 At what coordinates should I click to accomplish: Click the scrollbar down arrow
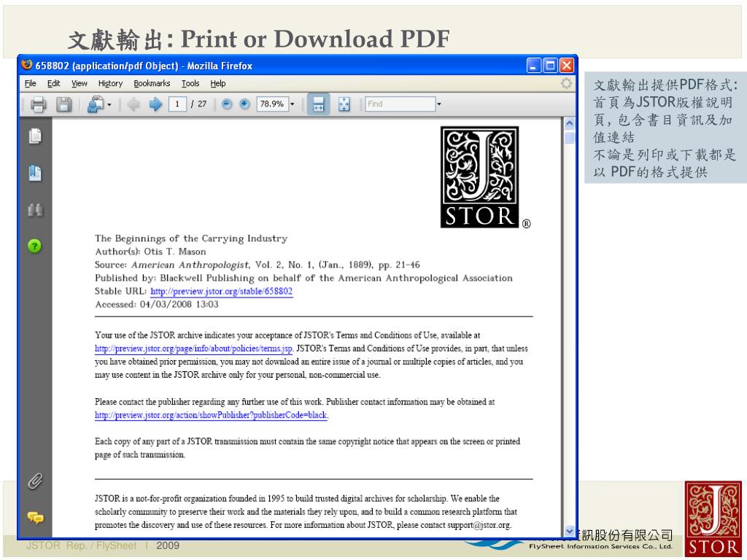click(569, 531)
